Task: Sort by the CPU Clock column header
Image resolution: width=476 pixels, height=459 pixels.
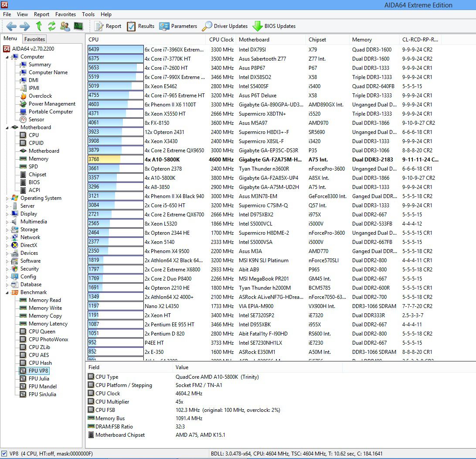Action: coord(221,40)
